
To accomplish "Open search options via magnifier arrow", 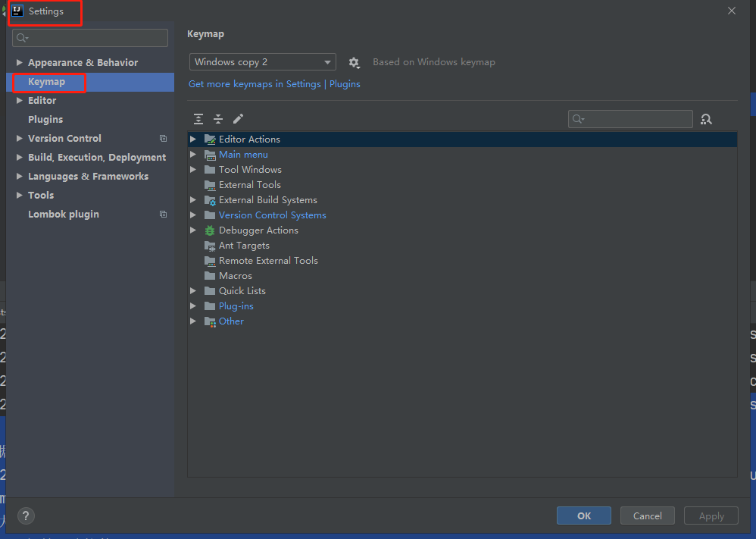I will [577, 119].
